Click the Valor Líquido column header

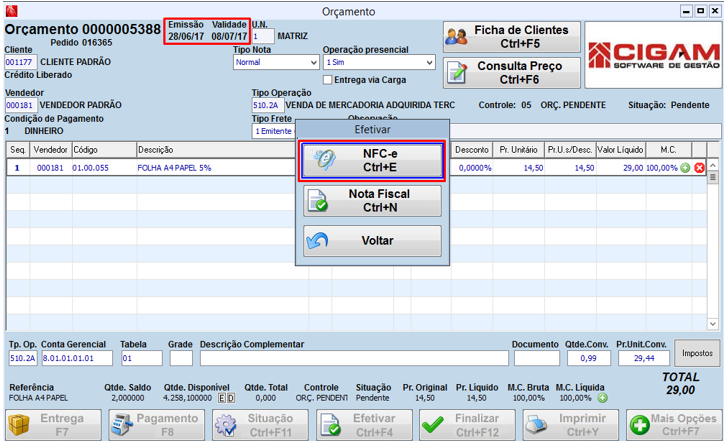coord(620,150)
